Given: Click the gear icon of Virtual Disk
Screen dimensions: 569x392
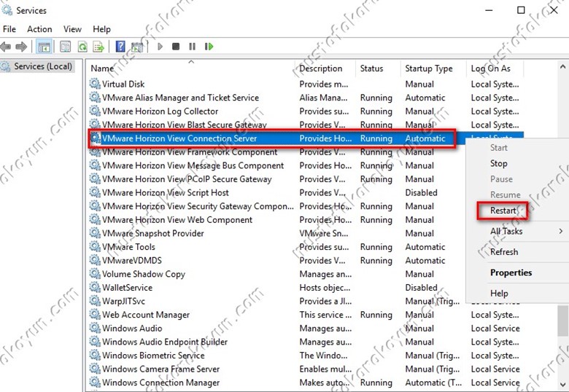Looking at the screenshot, I should 95,84.
